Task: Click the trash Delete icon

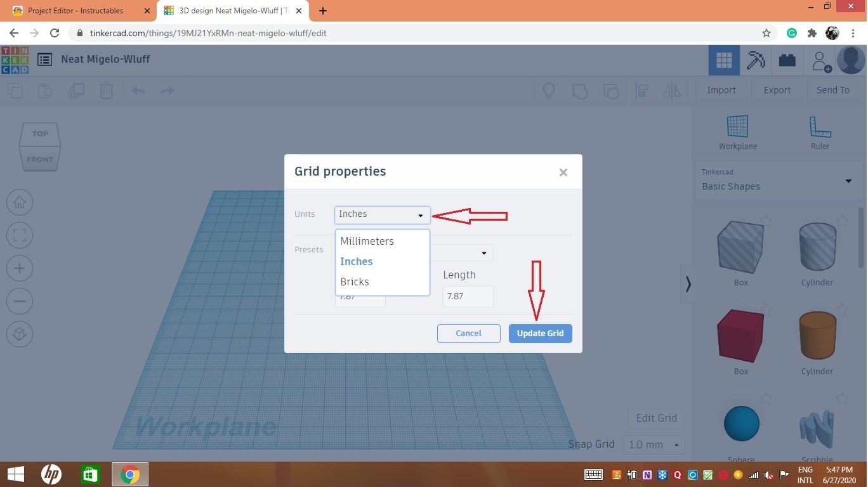Action: pos(107,91)
